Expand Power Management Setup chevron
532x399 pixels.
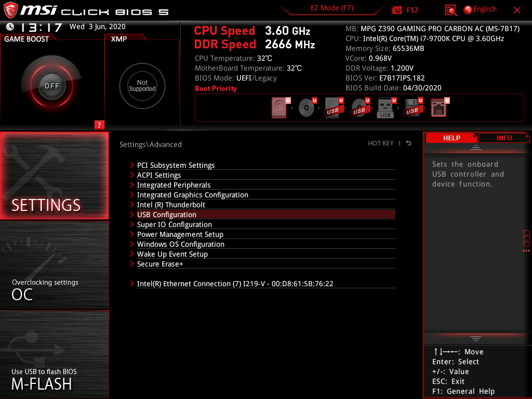click(132, 234)
